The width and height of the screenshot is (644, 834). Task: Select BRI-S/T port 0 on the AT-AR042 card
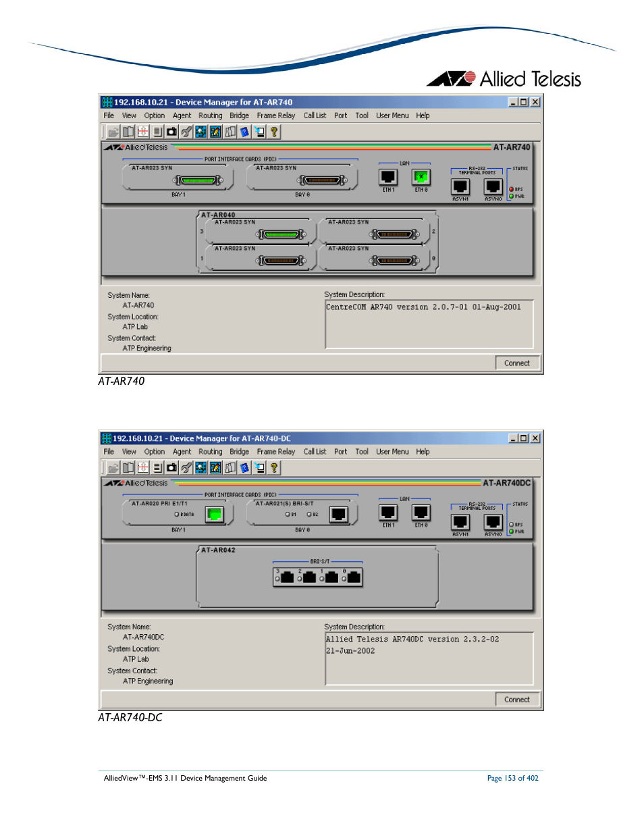tap(354, 577)
